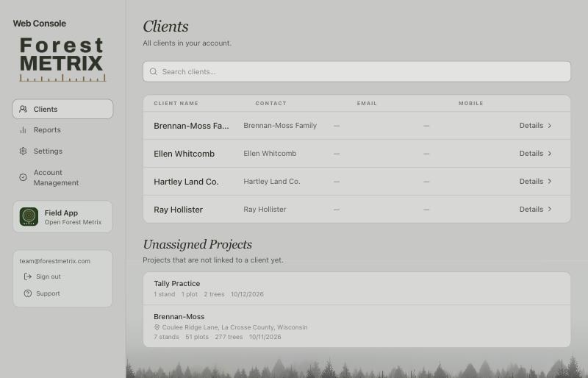This screenshot has height=378, width=588.
Task: Click the Support question mark icon
Action: pyautogui.click(x=28, y=293)
